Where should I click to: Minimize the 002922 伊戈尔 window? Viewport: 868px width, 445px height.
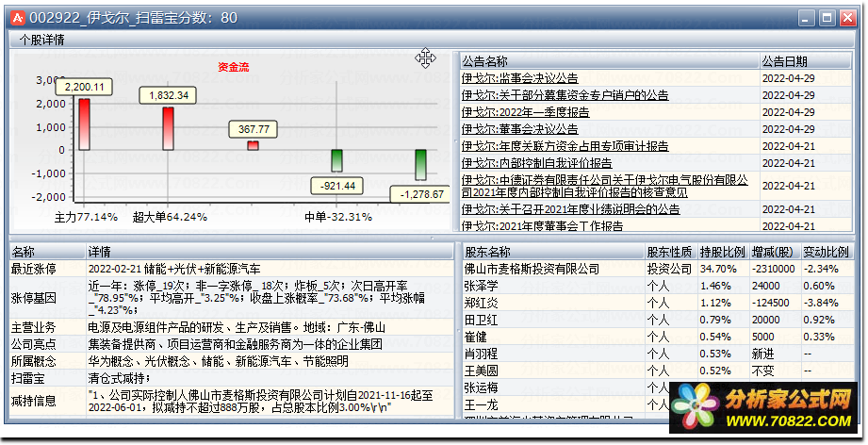pyautogui.click(x=807, y=18)
